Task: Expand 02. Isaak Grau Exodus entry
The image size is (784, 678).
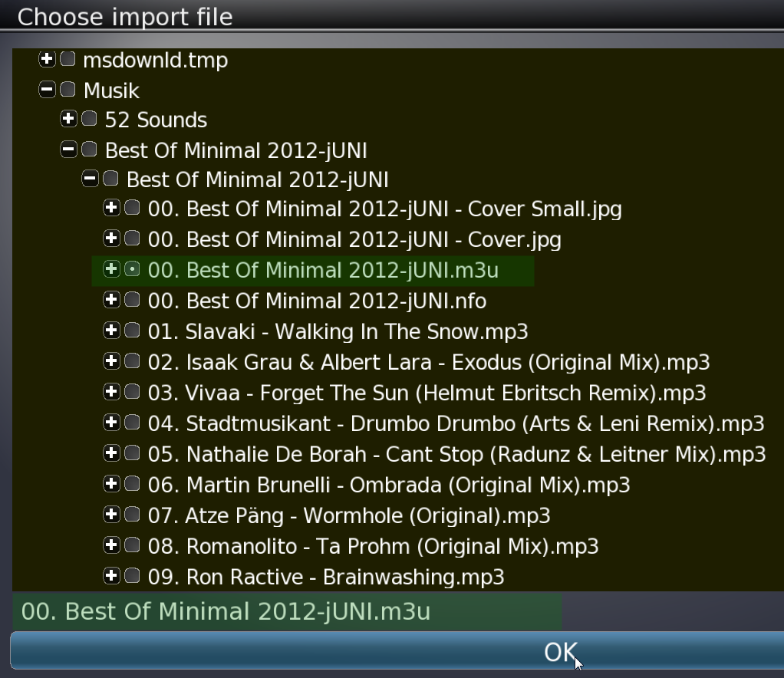Action: point(111,361)
